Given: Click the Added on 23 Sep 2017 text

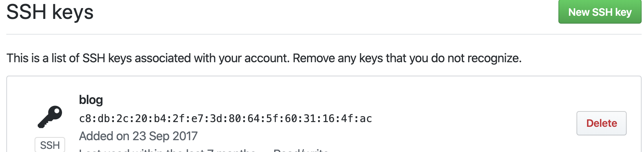Looking at the screenshot, I should (x=138, y=136).
